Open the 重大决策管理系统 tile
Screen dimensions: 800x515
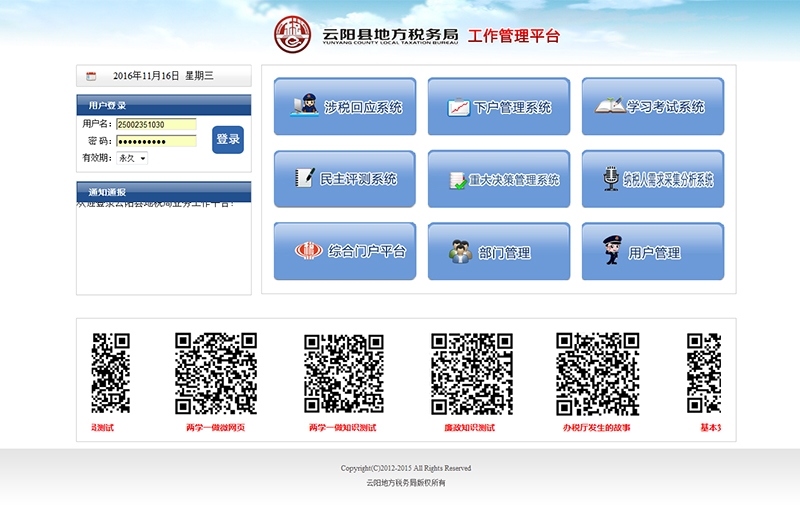[499, 179]
